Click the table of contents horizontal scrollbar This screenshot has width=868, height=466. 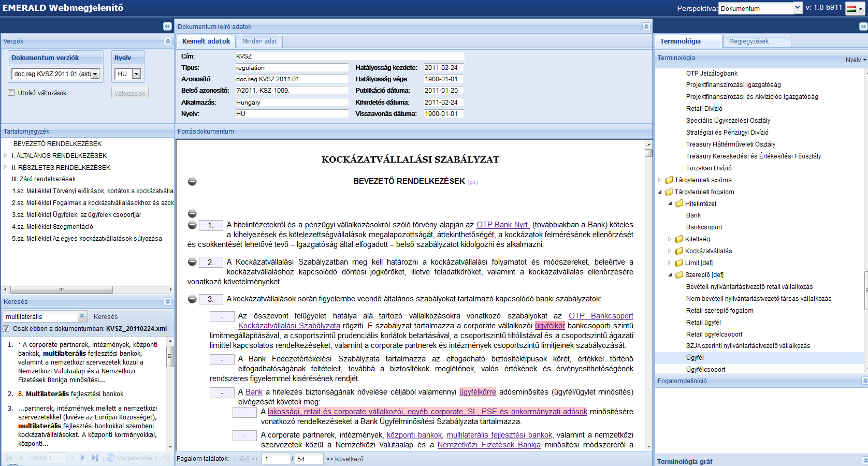(x=62, y=289)
